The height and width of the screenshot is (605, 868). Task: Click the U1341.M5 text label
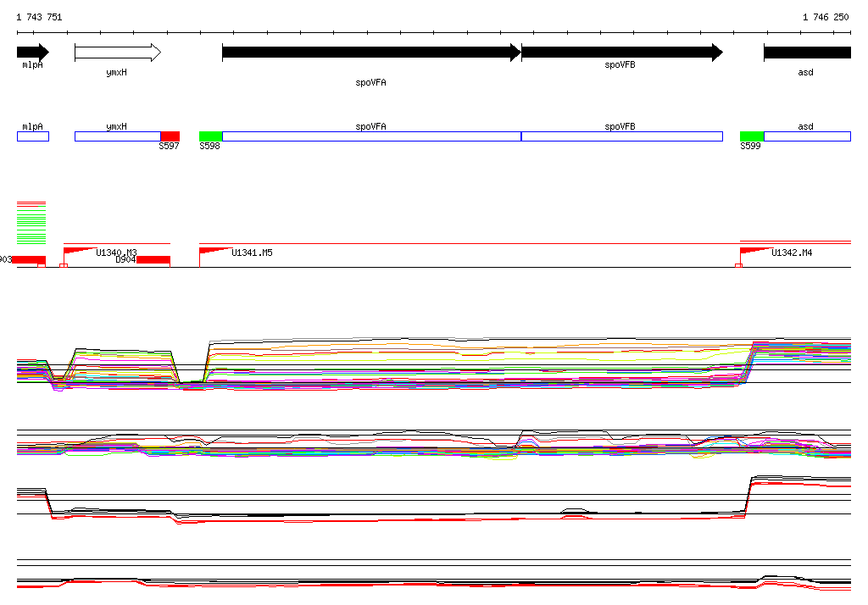[252, 253]
